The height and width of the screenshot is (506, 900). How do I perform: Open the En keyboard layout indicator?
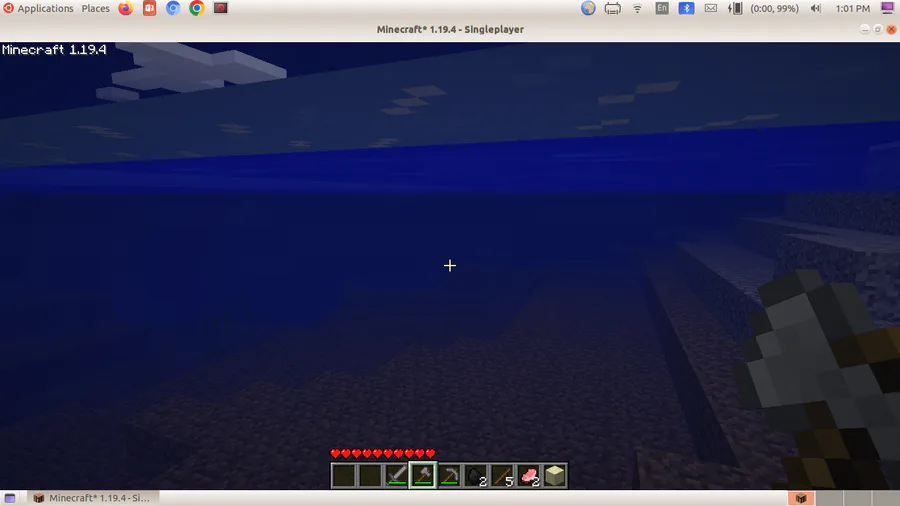pos(662,8)
